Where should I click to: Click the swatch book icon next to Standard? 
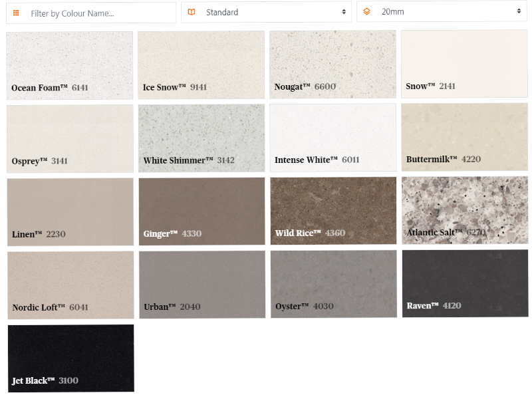pos(192,11)
